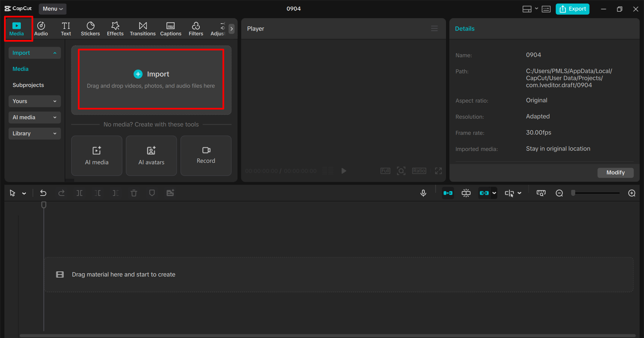Start voiceover recording with microphone
This screenshot has height=338, width=644.
423,193
